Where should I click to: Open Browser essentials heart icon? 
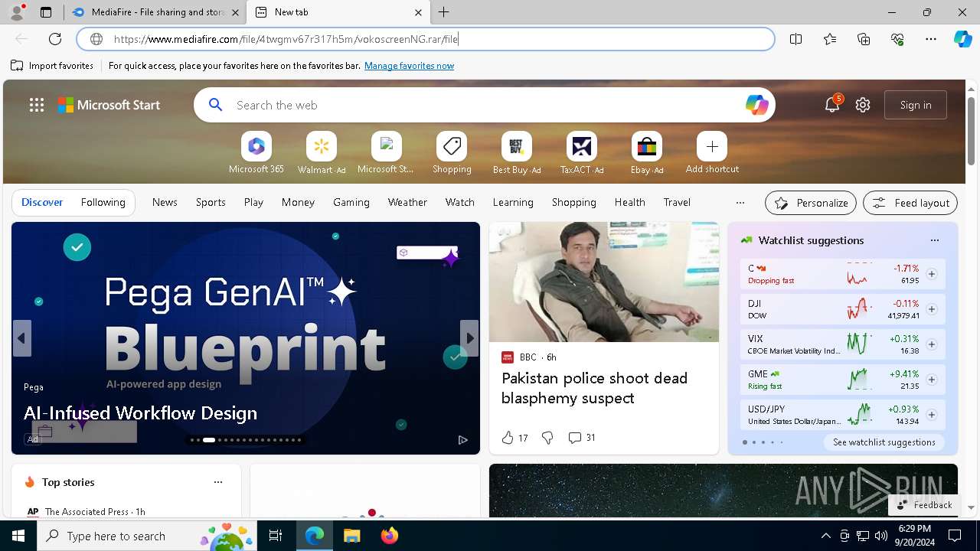(x=897, y=39)
